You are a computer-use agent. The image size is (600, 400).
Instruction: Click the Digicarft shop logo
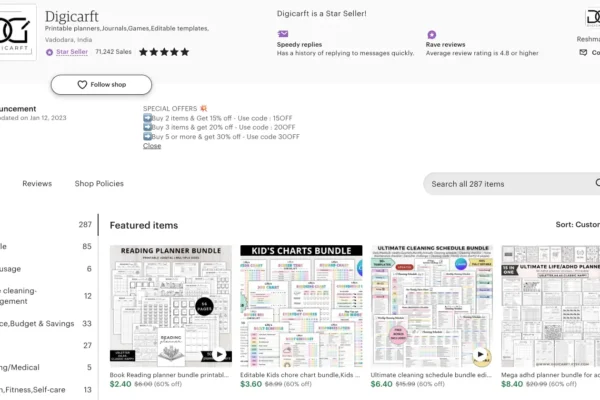(x=16, y=33)
